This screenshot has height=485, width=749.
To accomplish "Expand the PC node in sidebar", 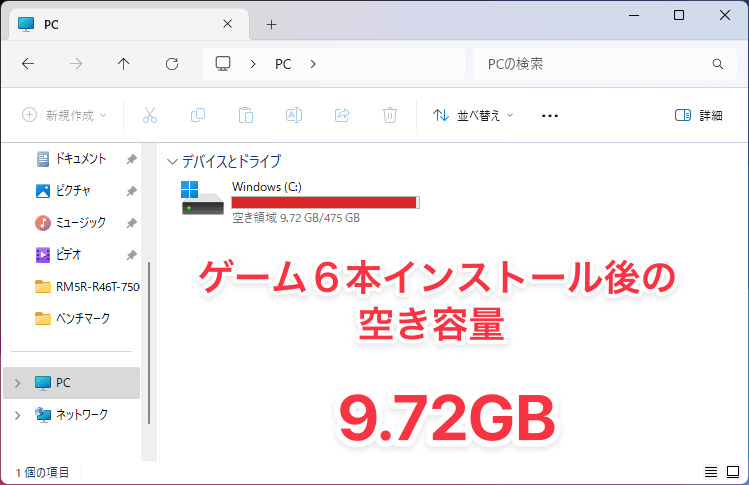I will (18, 383).
